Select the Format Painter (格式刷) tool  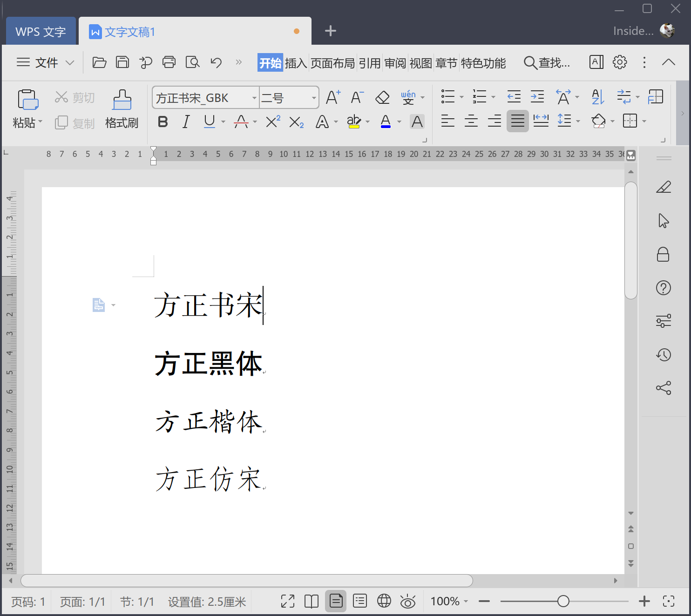pos(122,110)
